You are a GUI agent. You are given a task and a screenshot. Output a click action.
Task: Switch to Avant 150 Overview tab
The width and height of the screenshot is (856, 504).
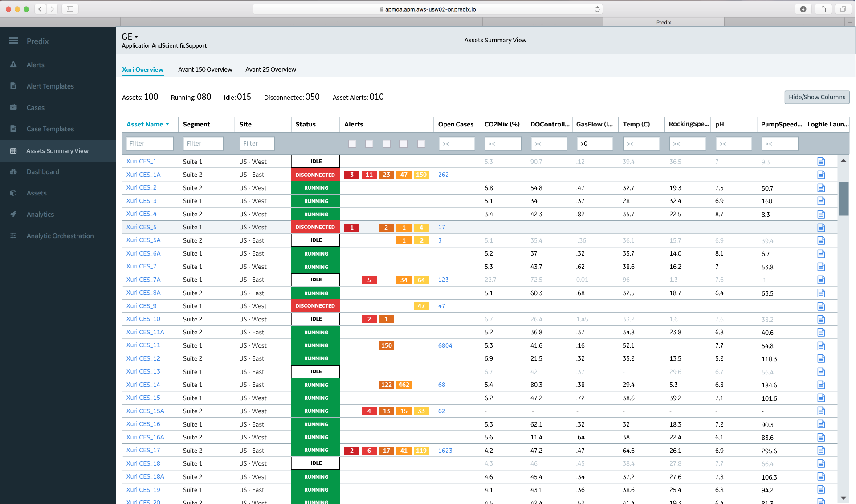205,69
